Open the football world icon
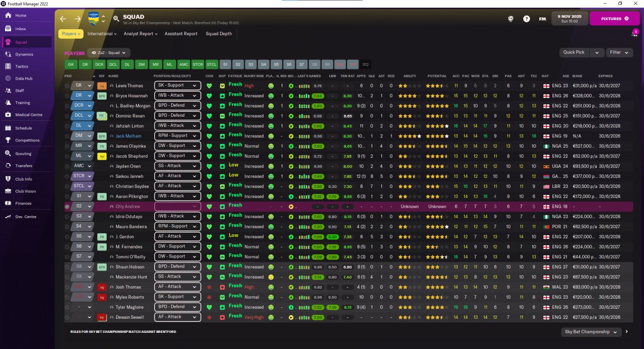Screen dimensions: 644x349 pyautogui.click(x=511, y=19)
